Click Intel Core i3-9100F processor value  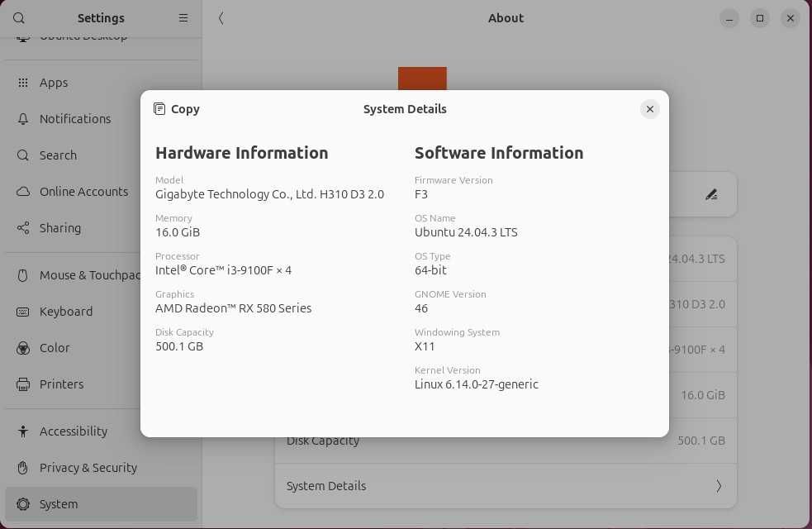(x=223, y=270)
